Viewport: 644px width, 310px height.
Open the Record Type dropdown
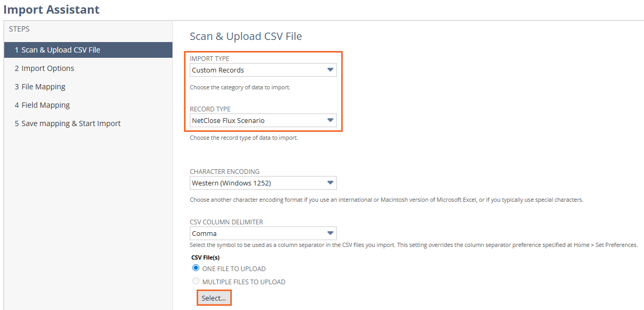coord(263,120)
